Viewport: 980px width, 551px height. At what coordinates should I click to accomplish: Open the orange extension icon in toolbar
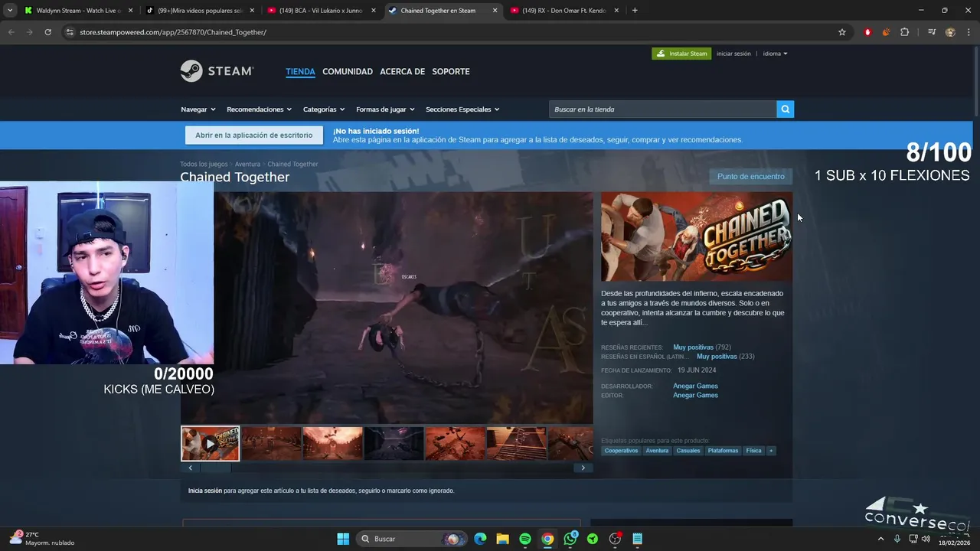point(886,32)
